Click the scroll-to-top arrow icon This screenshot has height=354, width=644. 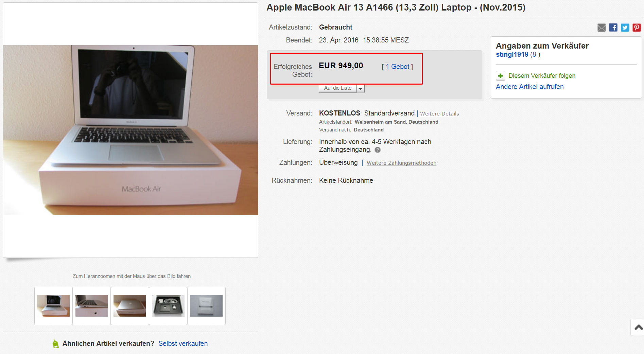point(638,328)
